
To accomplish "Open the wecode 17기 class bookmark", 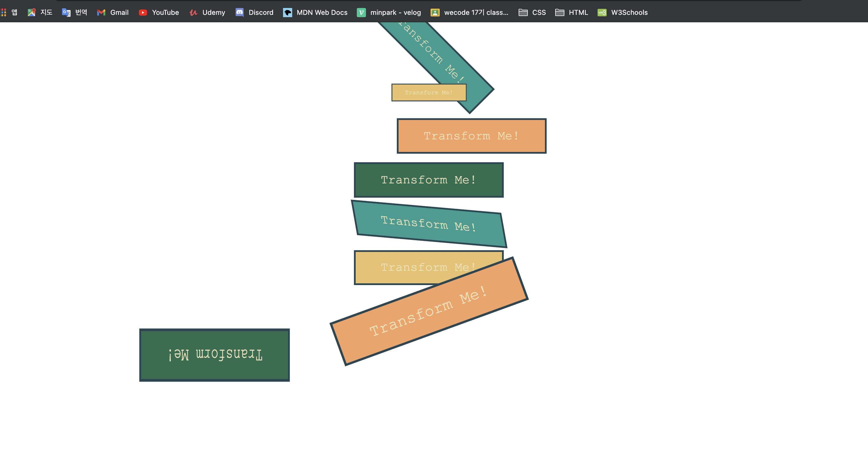I will click(x=469, y=13).
